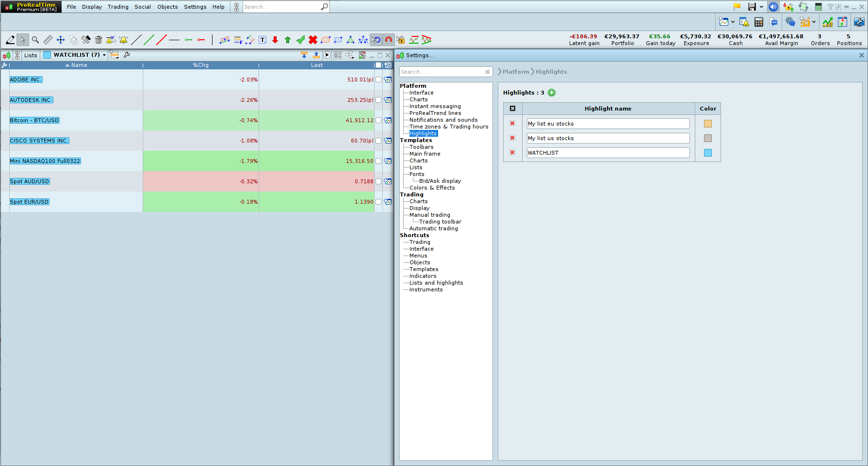Open chart icon for Bitcoin - BTC/USD row

388,120
